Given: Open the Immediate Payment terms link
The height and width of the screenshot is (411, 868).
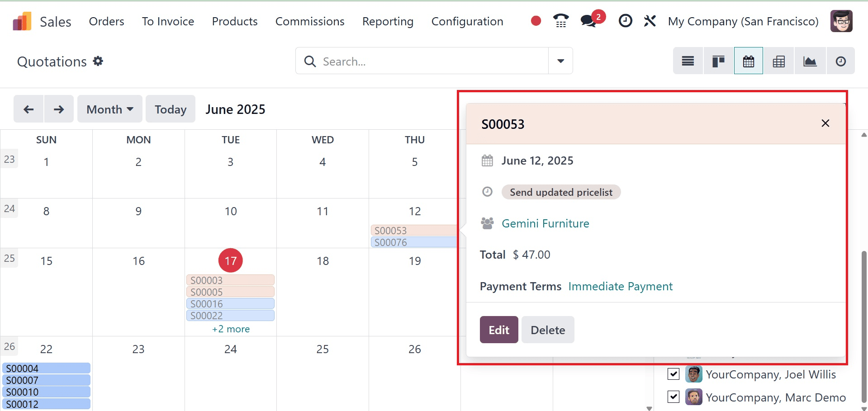Looking at the screenshot, I should pos(621,286).
